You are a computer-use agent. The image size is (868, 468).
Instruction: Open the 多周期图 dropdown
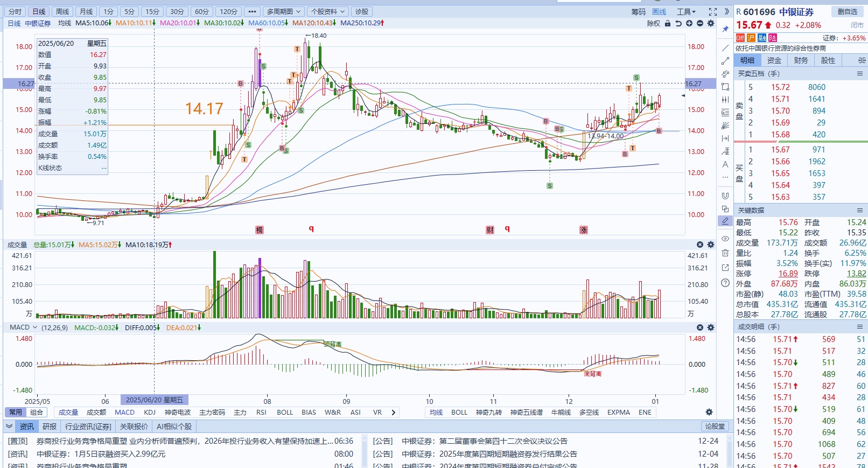tap(284, 11)
